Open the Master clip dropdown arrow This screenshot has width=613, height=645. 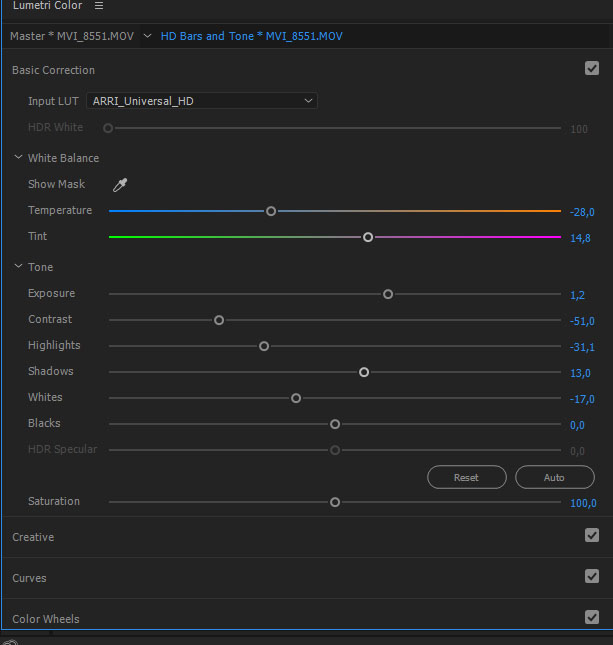(x=148, y=36)
